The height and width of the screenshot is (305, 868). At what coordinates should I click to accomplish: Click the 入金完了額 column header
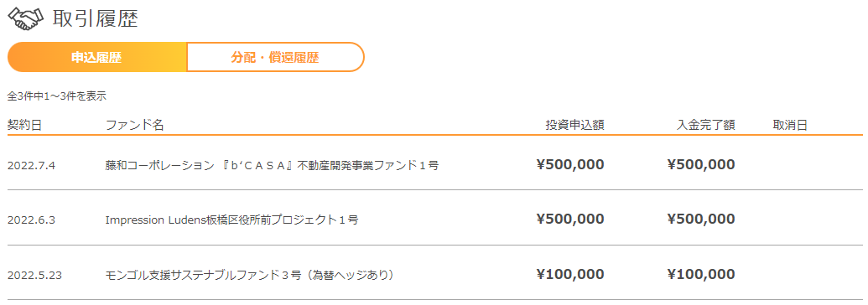click(706, 125)
